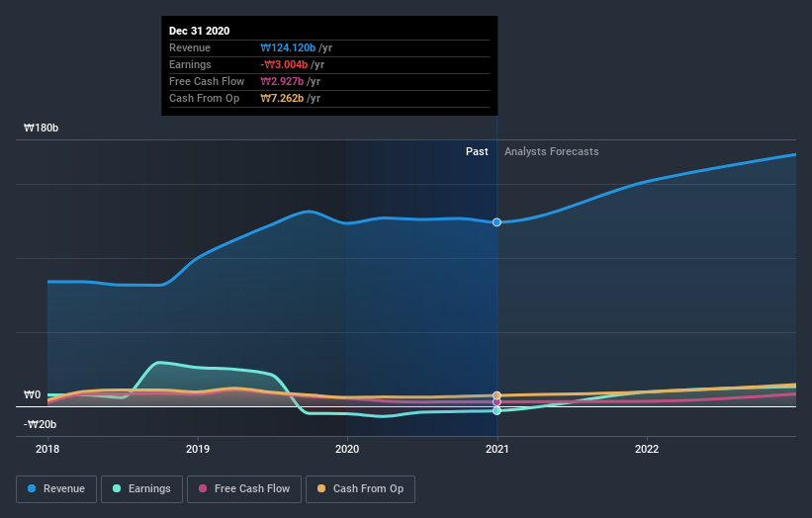
Task: Click the ₩180b y-axis label
Action: (41, 128)
